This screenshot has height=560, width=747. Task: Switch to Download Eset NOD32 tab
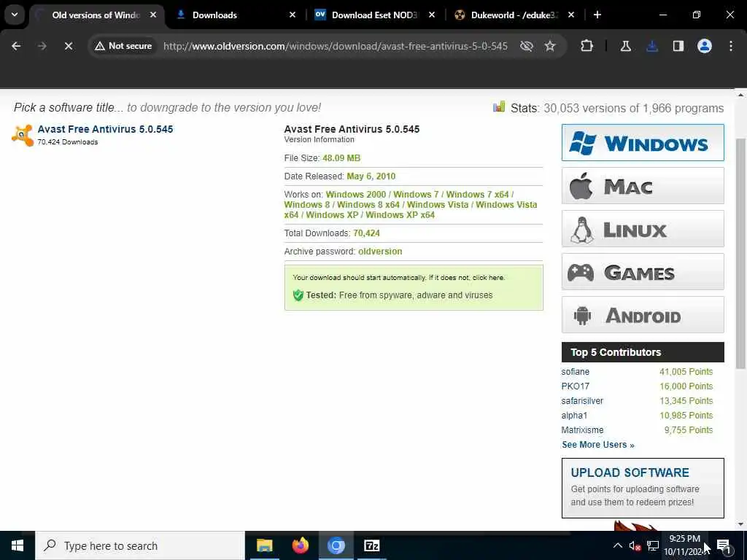[x=374, y=15]
